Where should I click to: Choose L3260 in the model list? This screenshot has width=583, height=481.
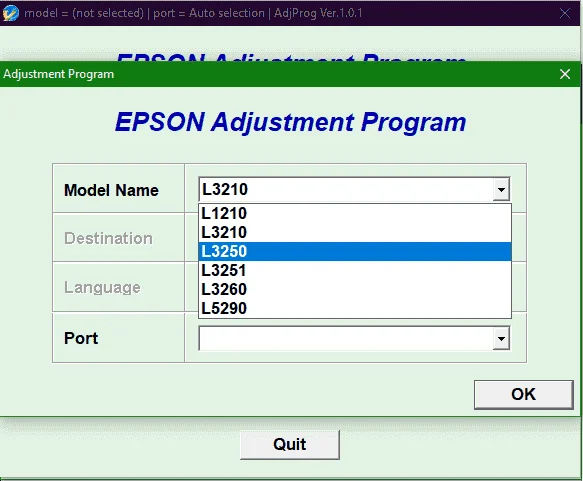point(355,289)
